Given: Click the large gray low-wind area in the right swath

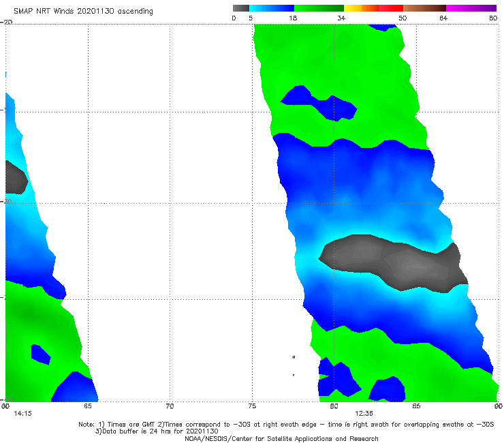Looking at the screenshot, I should [x=394, y=263].
